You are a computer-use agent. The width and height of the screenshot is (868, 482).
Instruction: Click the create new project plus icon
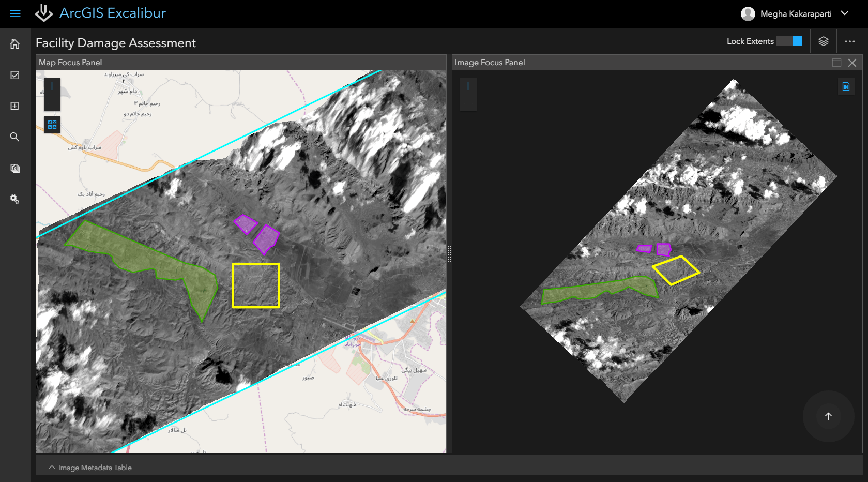point(14,106)
